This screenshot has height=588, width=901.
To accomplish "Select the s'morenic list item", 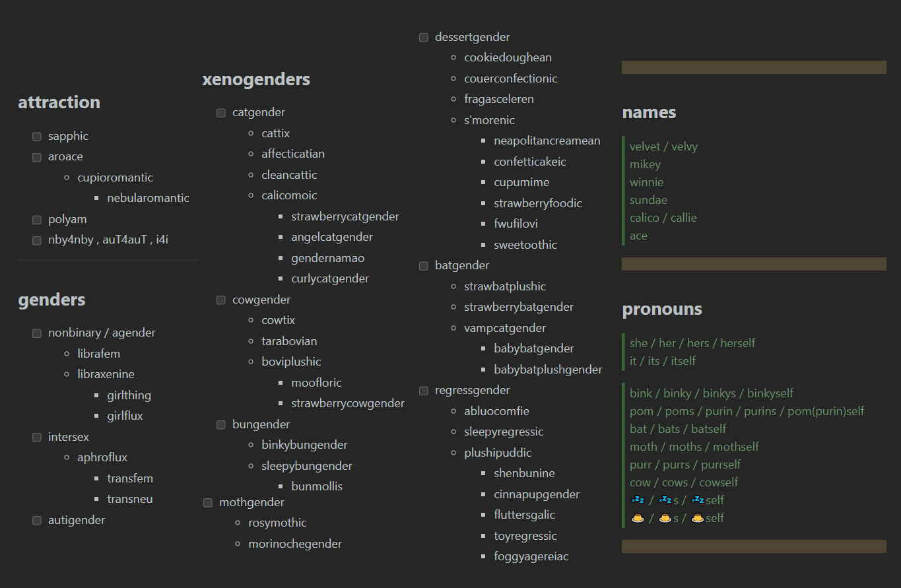I will tap(489, 120).
